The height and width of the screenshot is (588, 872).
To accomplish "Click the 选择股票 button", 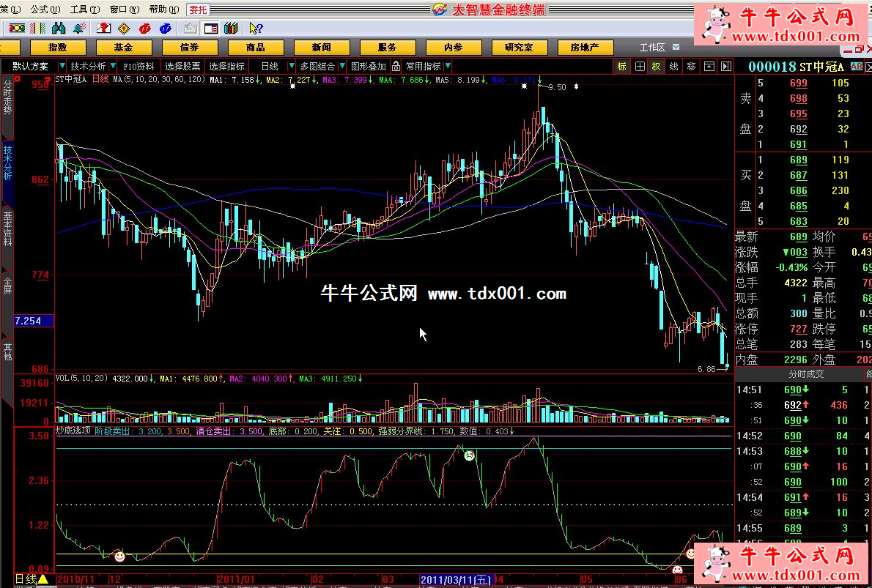I will pos(182,66).
